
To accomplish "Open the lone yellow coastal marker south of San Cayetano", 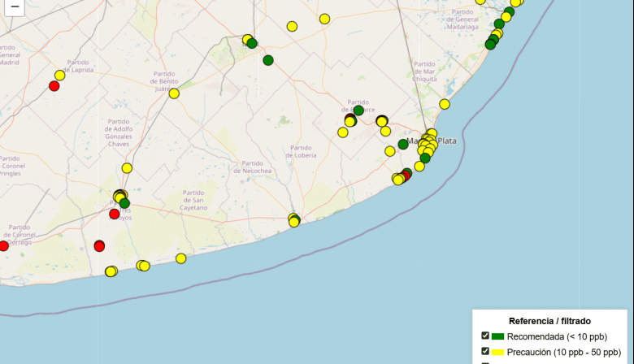I will (x=180, y=258).
